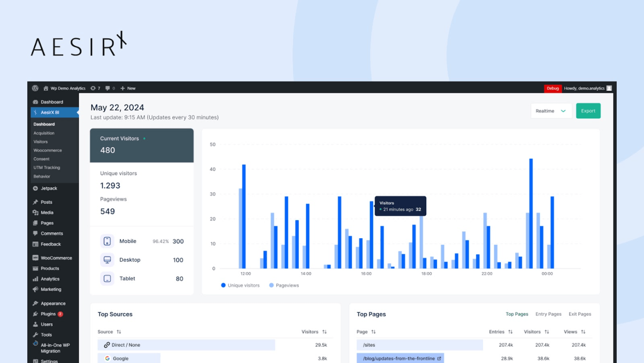Select the Appearance paintbrush icon
The height and width of the screenshot is (363, 644).
tap(35, 303)
